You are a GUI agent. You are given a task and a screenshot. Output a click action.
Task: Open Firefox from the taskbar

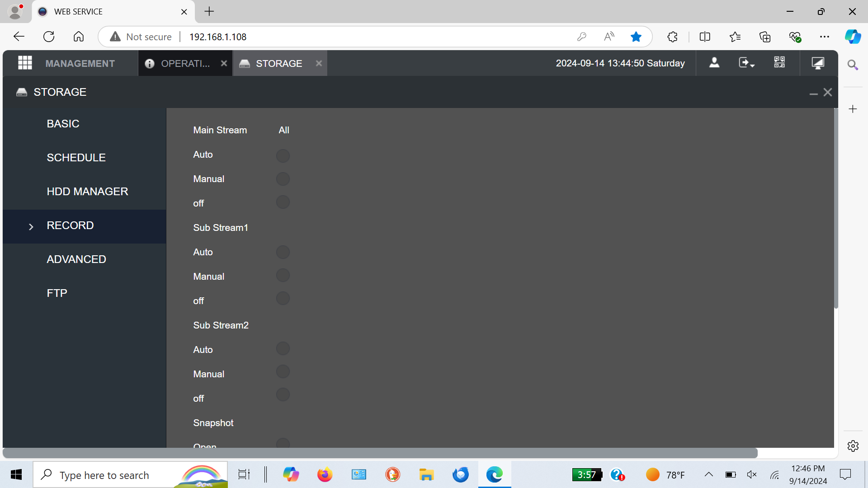pos(325,475)
